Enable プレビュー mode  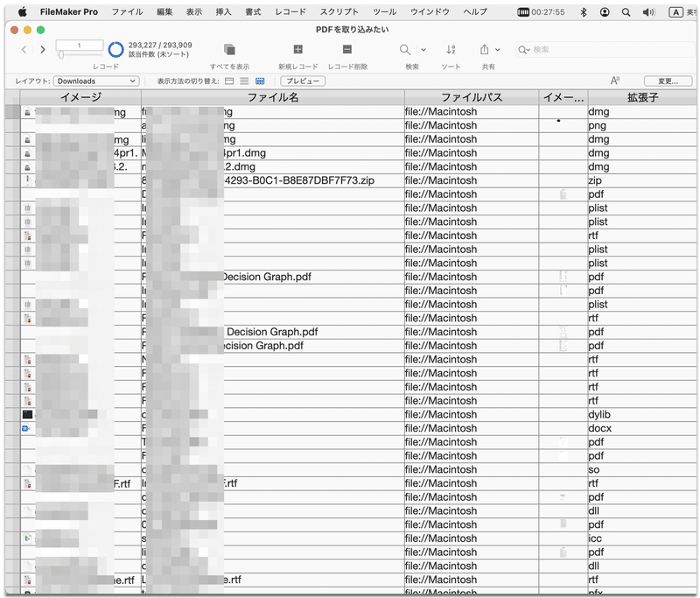pos(302,81)
